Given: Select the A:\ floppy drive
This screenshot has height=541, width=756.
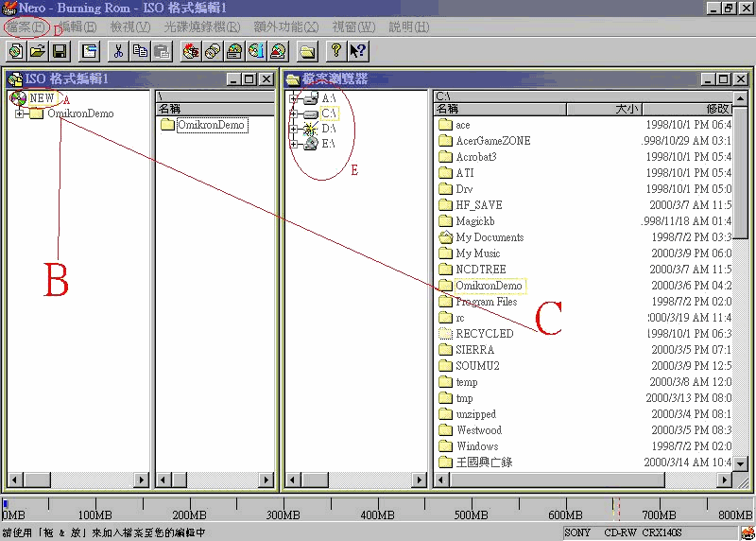Looking at the screenshot, I should pyautogui.click(x=329, y=98).
